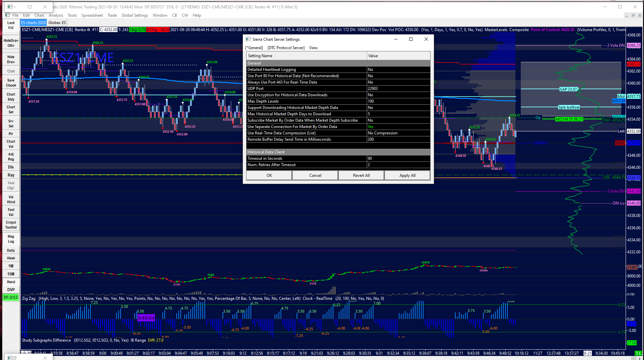Toggle Subscribe Market By Order Data value
This screenshot has height=360, width=644.
[398, 120]
